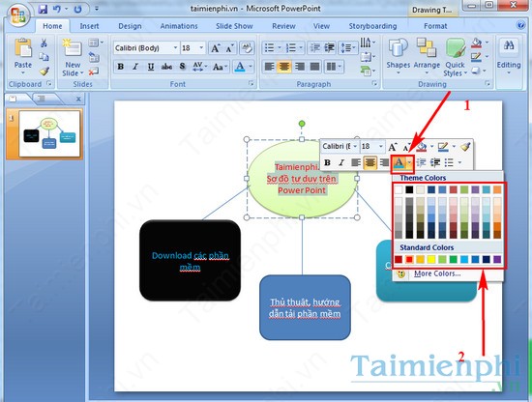Expand Font dialog launcher
Image resolution: width=532 pixels, height=402 pixels.
[251, 83]
